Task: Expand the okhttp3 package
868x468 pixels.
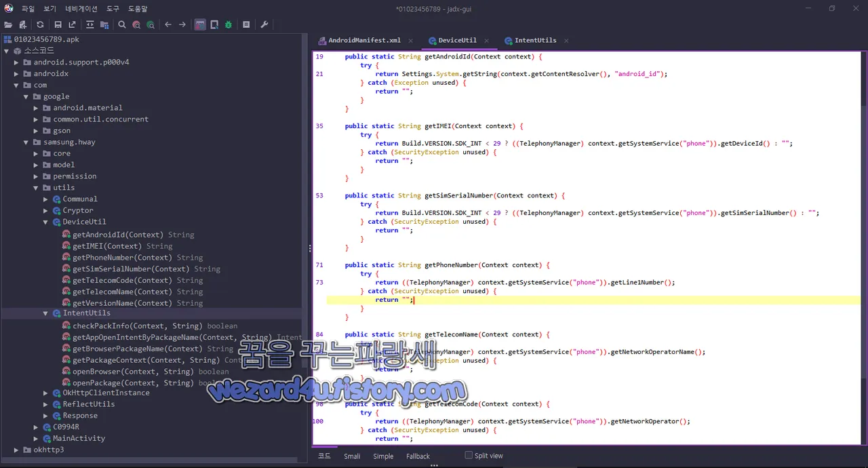Action: tap(17, 450)
